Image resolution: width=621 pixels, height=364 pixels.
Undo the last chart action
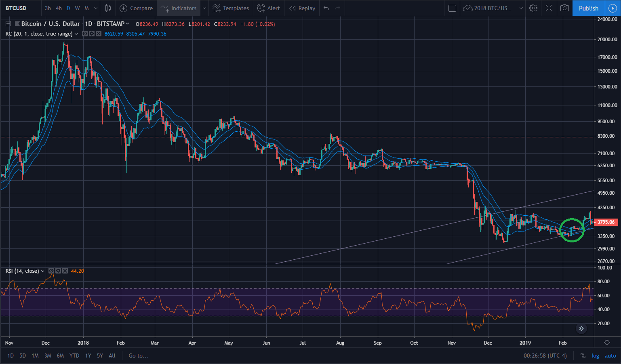coord(326,8)
